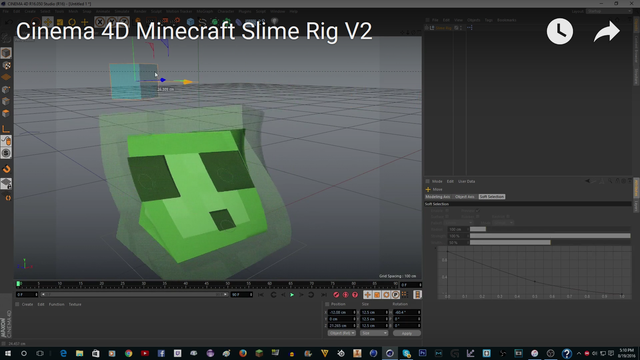Viewport: 640px width, 360px height.
Task: Switch to Texture mode in left sidebar
Action: tap(6, 65)
